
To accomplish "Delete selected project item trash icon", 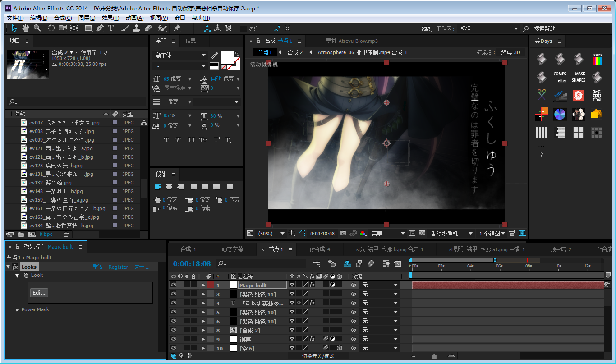I will click(66, 235).
